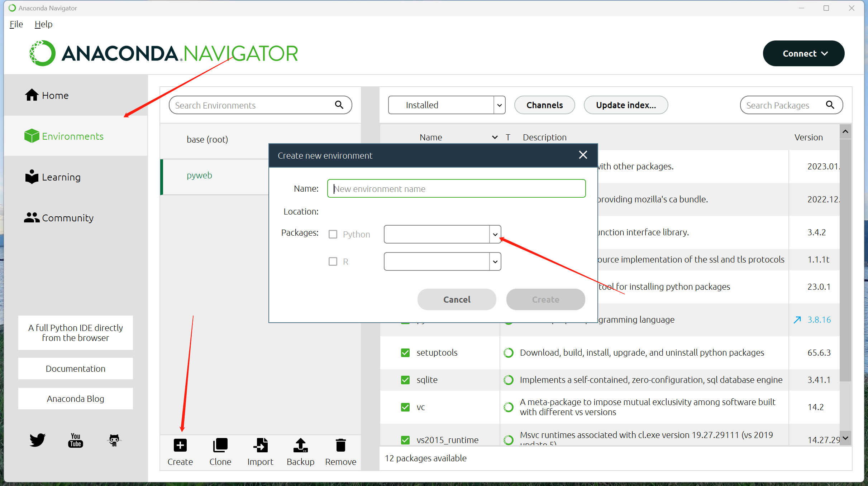The height and width of the screenshot is (486, 868).
Task: Click the scrollbar down arrow in package list
Action: [x=845, y=438]
